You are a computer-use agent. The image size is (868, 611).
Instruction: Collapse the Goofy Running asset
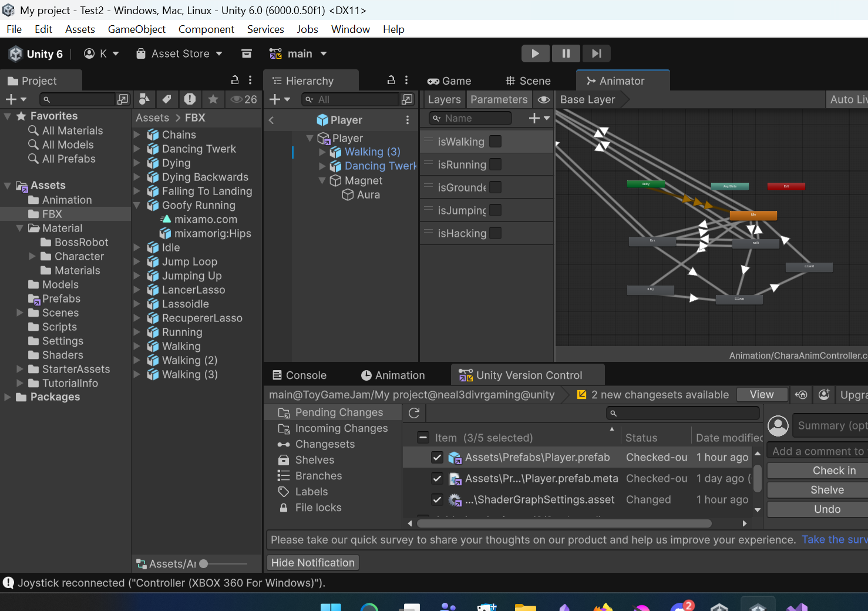137,205
